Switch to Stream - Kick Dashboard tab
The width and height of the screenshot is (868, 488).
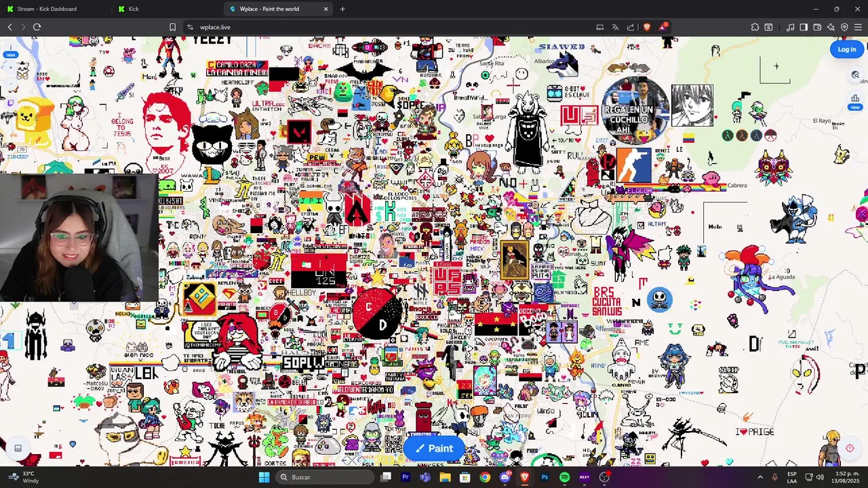(56, 9)
